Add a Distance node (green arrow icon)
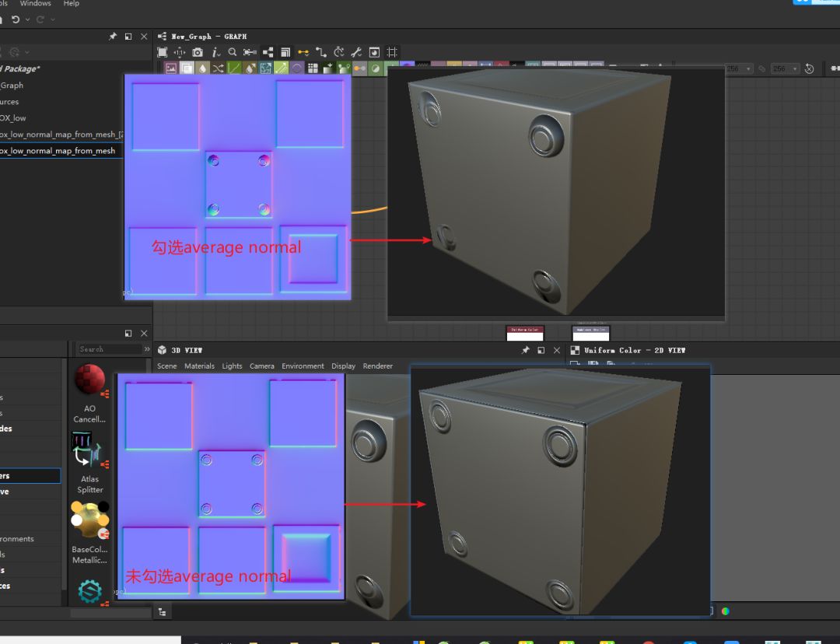Image resolution: width=840 pixels, height=644 pixels. tap(282, 68)
